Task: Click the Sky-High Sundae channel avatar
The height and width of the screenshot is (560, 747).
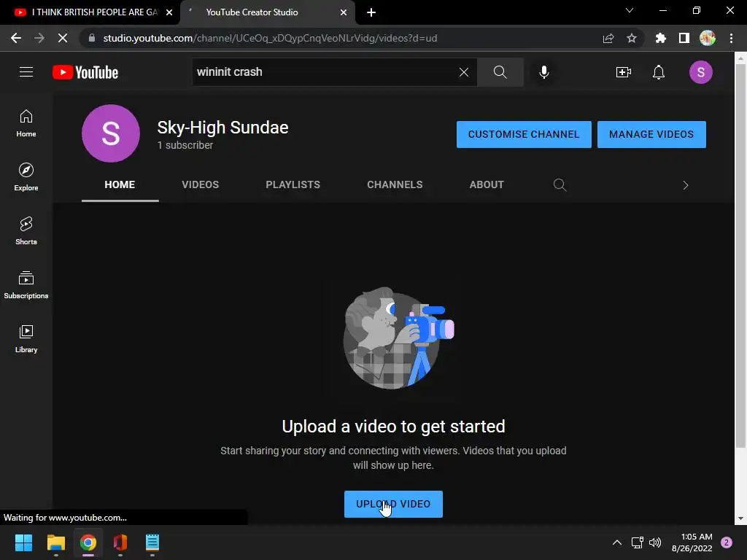Action: coord(111,133)
